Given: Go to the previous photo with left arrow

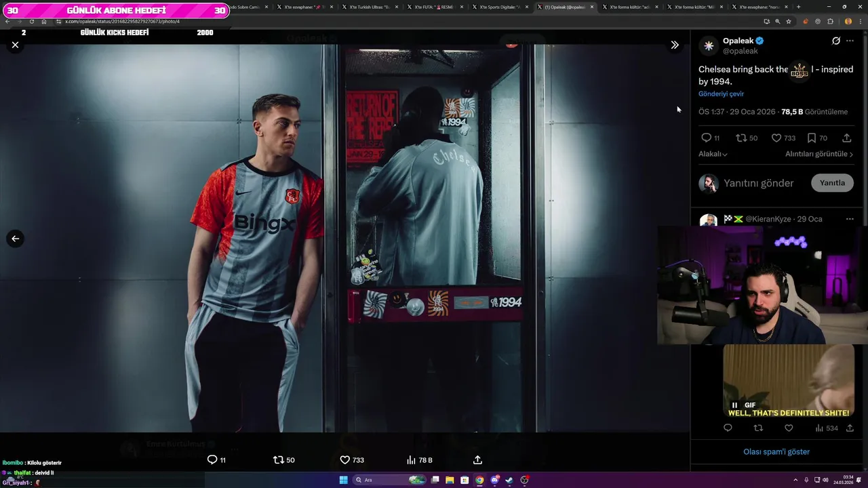Looking at the screenshot, I should click(15, 239).
